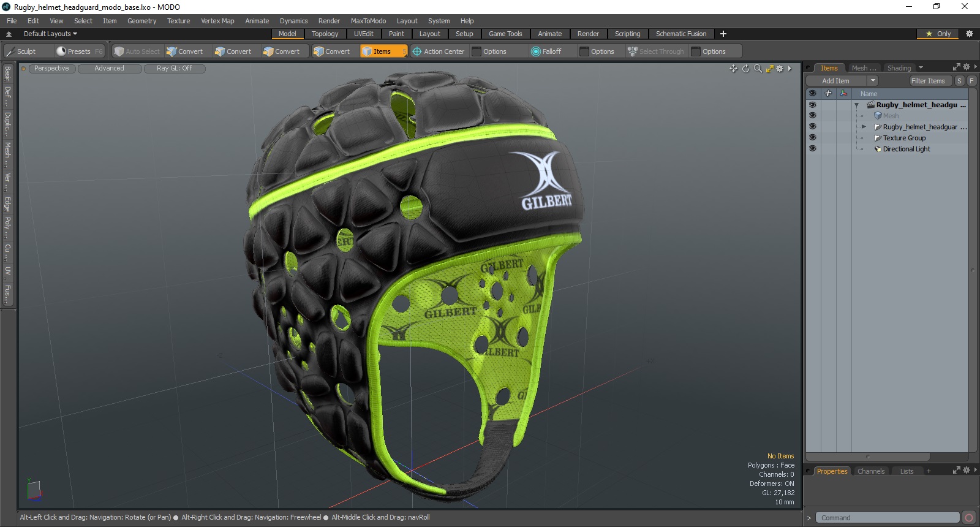Click the F button in Items panel
Screen dimensions: 980x527
(971, 81)
